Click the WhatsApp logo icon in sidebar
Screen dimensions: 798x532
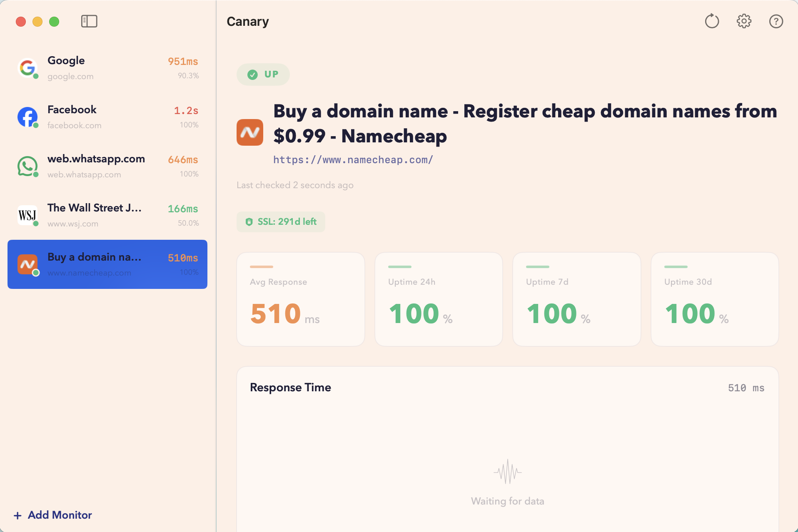click(27, 166)
